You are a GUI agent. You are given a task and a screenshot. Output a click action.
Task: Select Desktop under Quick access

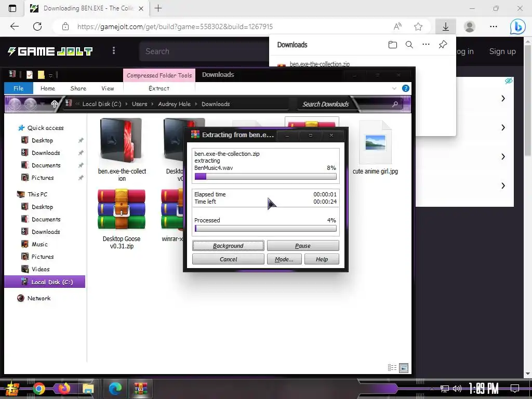pos(42,140)
